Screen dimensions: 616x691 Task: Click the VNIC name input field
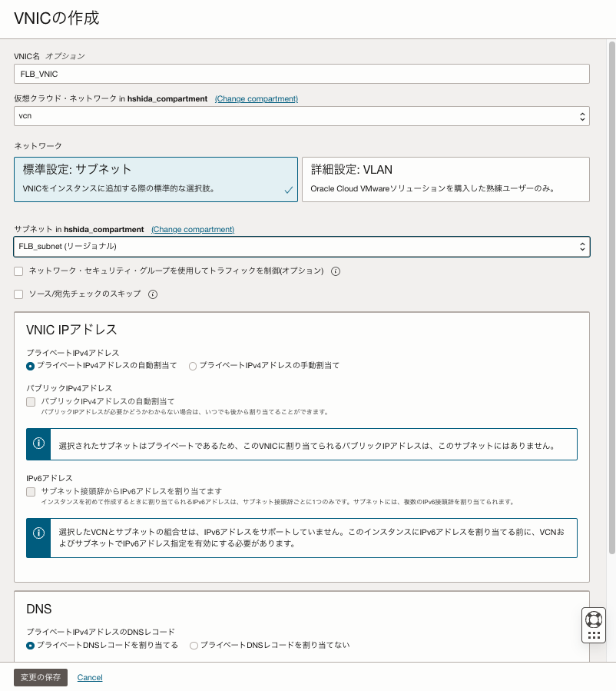pos(302,74)
